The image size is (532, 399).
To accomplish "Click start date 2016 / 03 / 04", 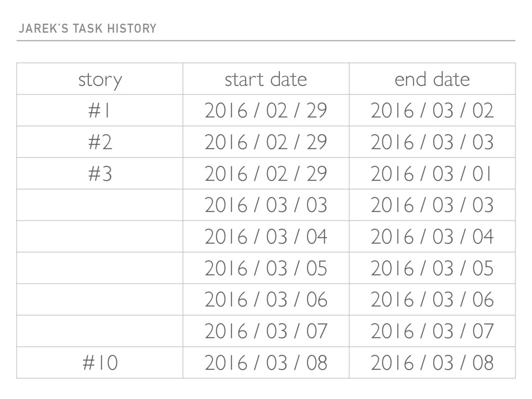I will click(x=266, y=236).
